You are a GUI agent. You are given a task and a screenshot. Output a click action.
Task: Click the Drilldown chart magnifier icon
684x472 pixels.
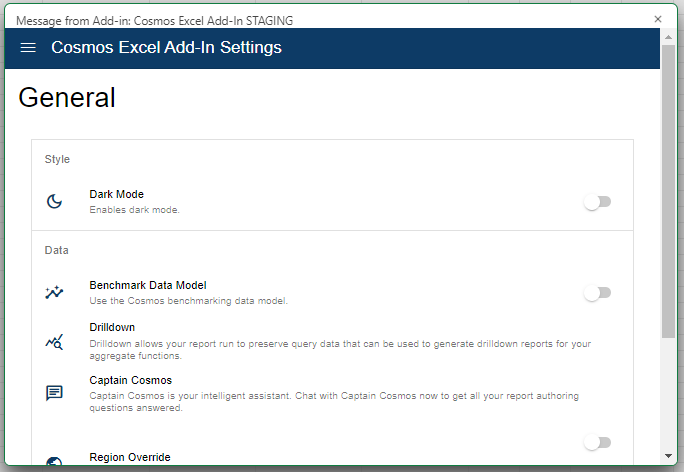[55, 342]
